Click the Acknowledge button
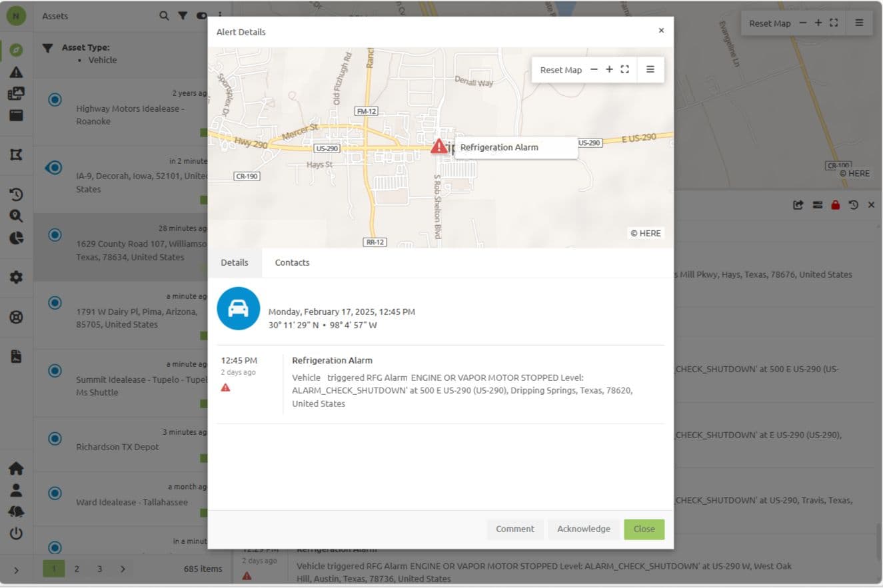883x588 pixels. tap(583, 529)
